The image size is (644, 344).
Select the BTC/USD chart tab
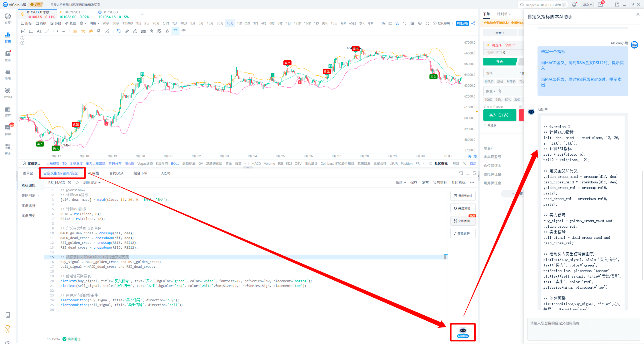point(114,14)
